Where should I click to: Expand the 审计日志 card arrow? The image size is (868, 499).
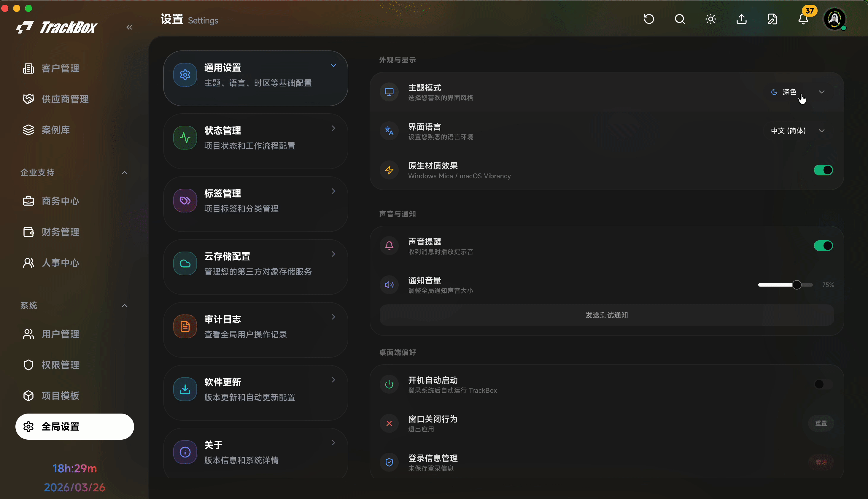[333, 317]
